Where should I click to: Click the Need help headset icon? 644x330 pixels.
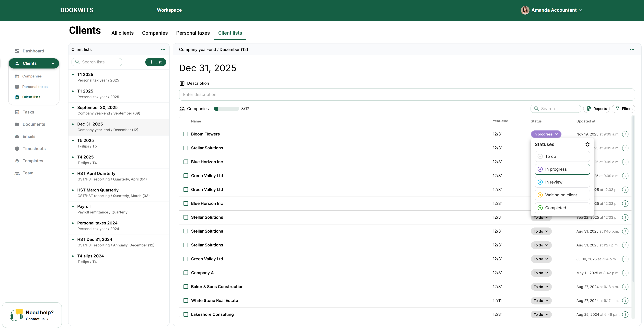[17, 315]
